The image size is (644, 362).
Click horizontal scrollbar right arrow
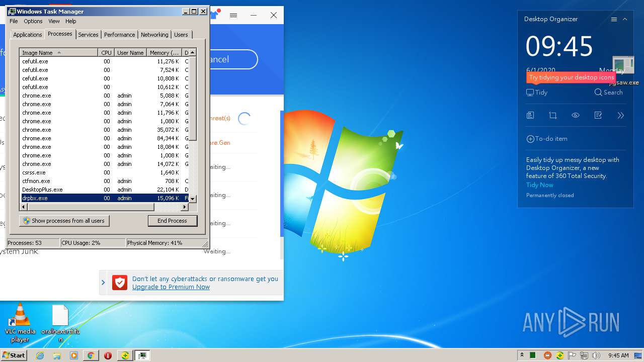[x=185, y=207]
